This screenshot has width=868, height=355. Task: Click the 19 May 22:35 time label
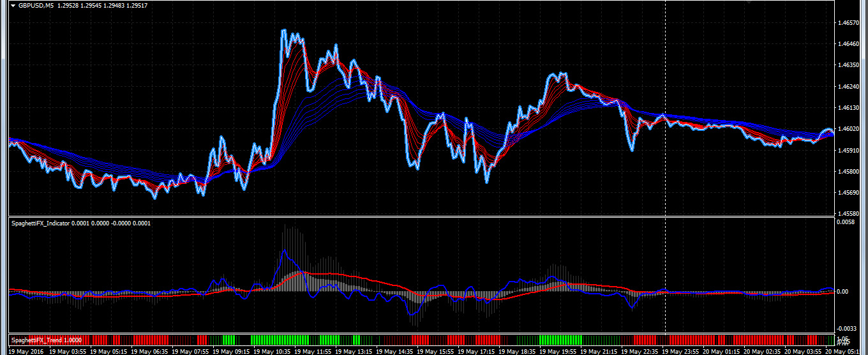tap(640, 351)
